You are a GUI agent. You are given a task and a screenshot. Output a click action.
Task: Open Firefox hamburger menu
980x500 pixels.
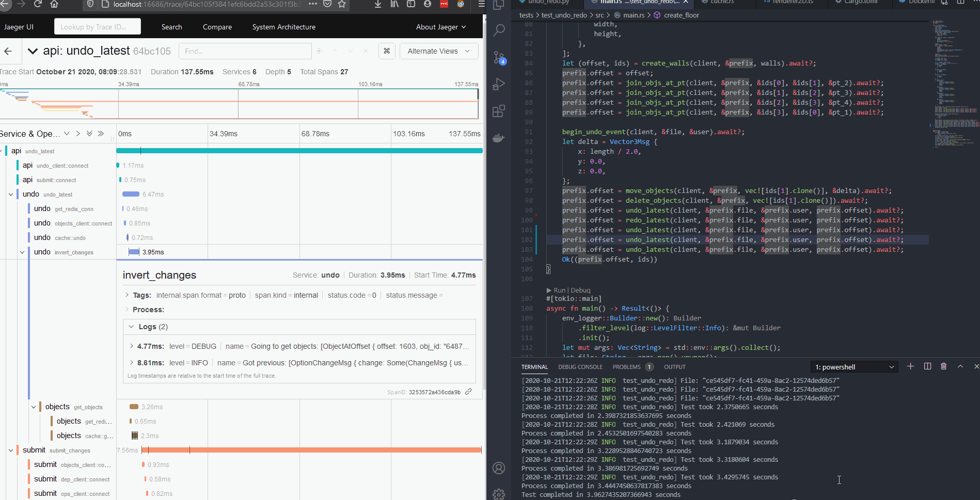tap(481, 4)
